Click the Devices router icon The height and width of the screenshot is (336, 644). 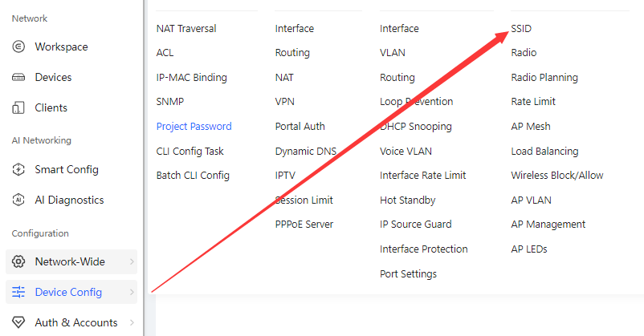18,77
